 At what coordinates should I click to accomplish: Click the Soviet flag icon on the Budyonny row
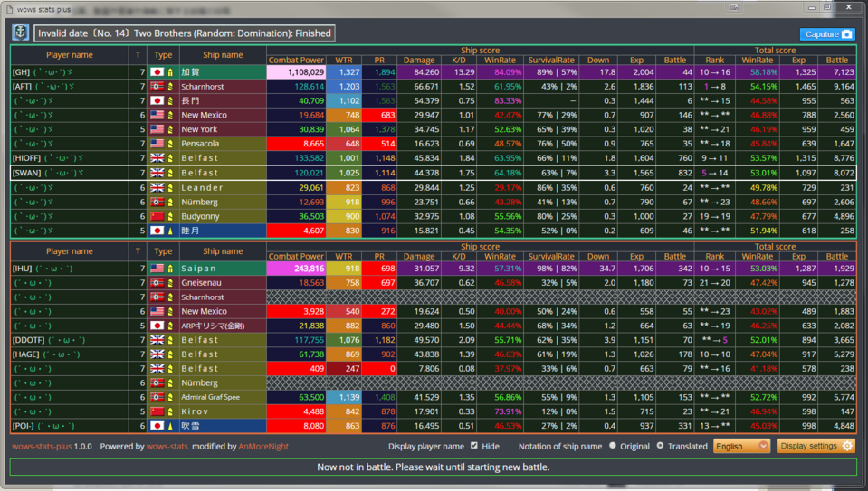coord(157,216)
